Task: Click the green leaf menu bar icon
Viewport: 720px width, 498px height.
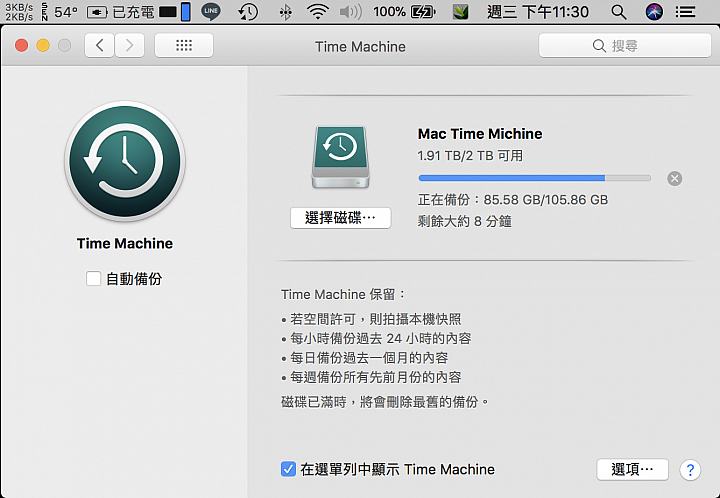Action: (x=461, y=12)
